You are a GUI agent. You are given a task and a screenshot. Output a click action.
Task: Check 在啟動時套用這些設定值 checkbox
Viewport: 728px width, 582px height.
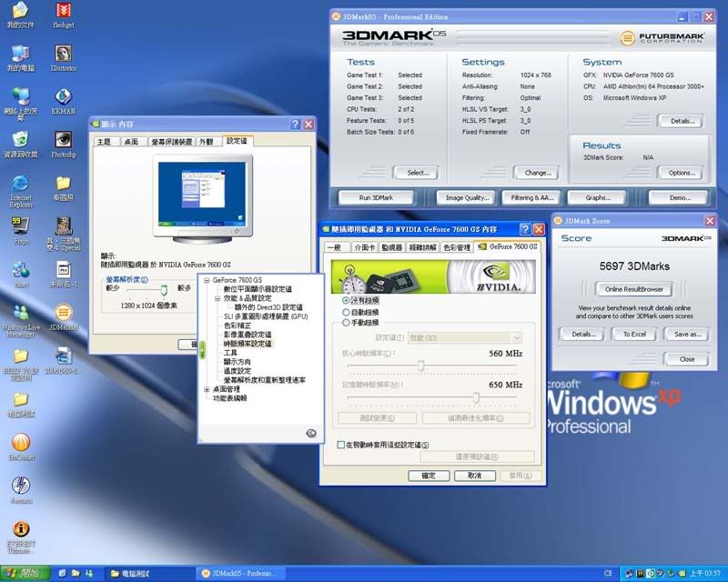coord(340,445)
